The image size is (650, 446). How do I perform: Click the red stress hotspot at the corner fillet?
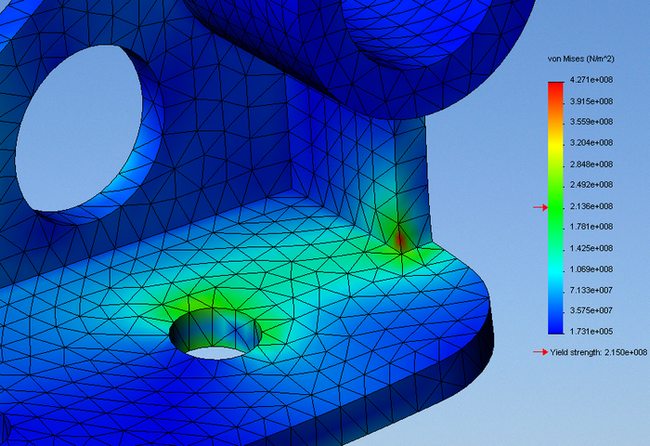(x=399, y=239)
